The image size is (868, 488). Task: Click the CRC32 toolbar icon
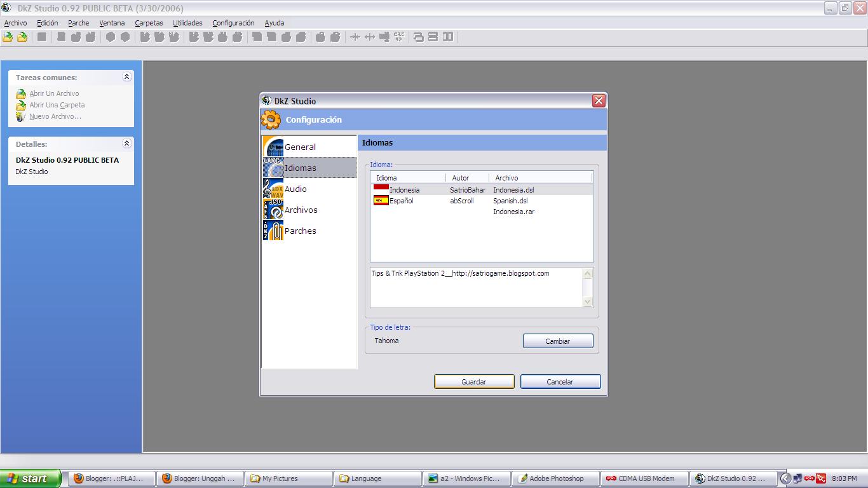pyautogui.click(x=399, y=37)
